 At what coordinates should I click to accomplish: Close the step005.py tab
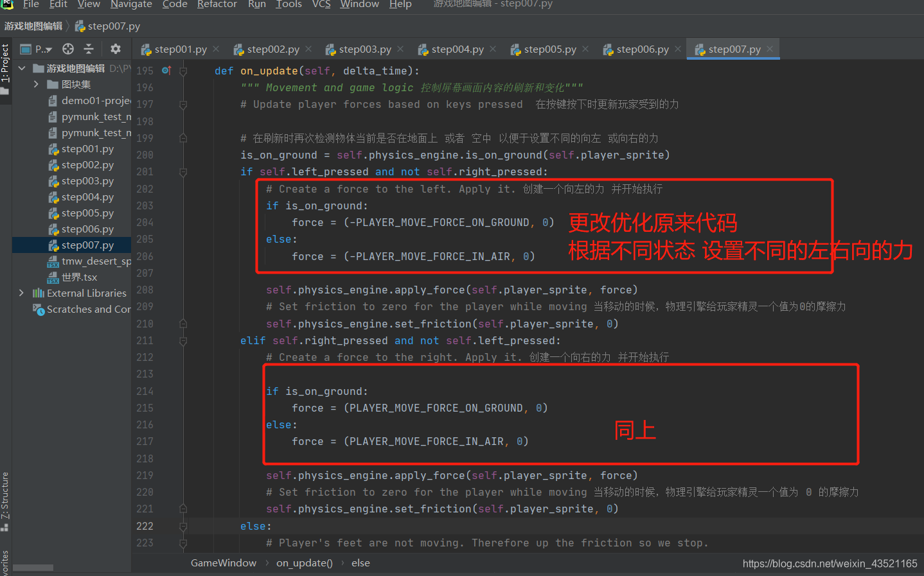coord(585,49)
